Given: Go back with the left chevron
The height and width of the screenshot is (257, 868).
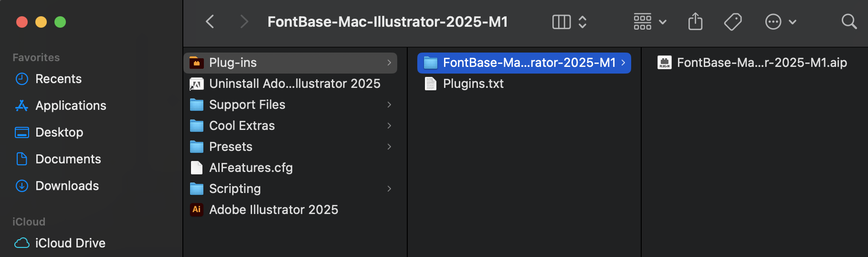Looking at the screenshot, I should [210, 21].
